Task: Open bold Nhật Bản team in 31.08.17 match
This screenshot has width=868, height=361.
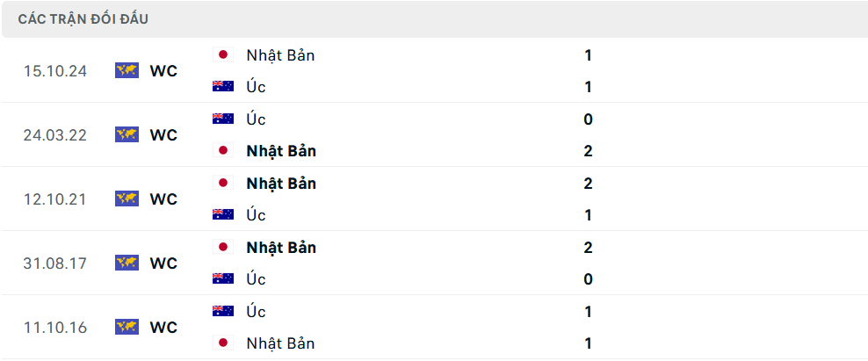Action: 281,248
